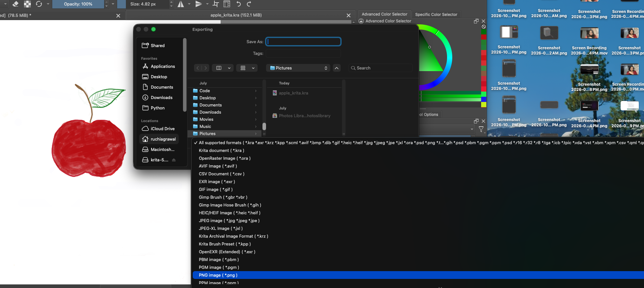Go to ruchiagrawal home folder
Screen dimensions: 644x288
tap(159, 139)
